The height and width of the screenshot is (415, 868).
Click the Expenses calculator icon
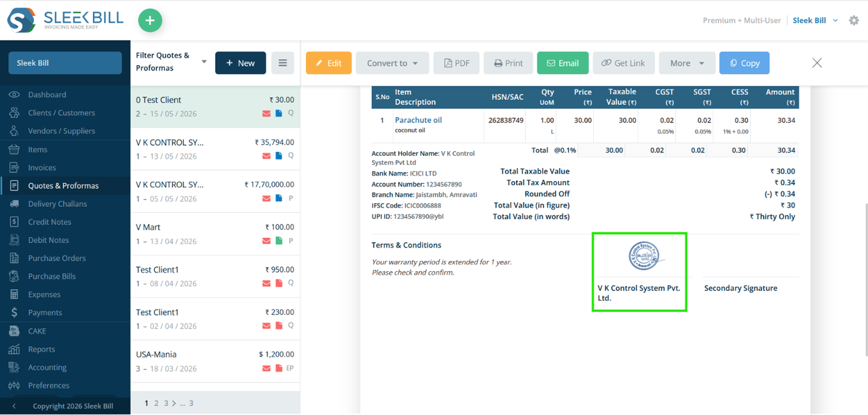click(14, 294)
